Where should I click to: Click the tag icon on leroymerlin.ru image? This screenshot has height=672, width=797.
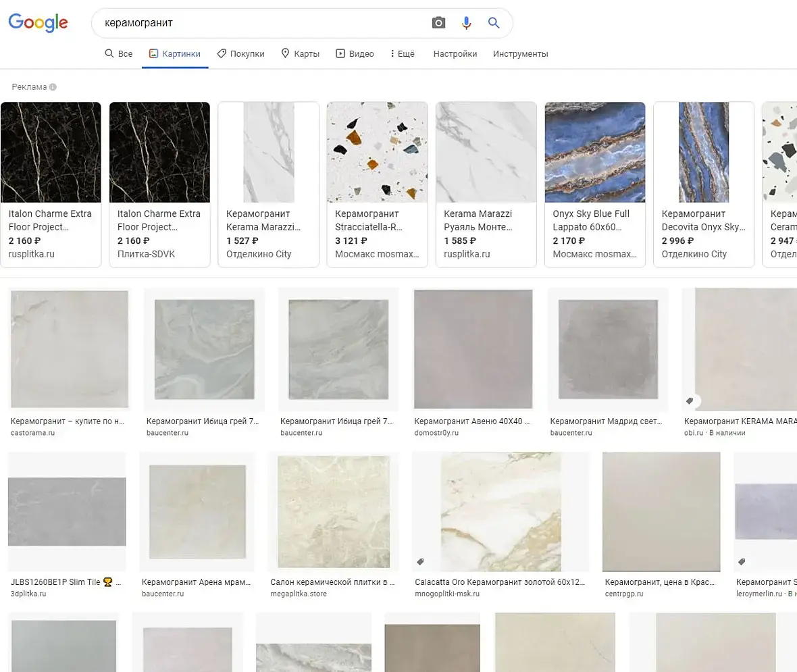[x=742, y=562]
